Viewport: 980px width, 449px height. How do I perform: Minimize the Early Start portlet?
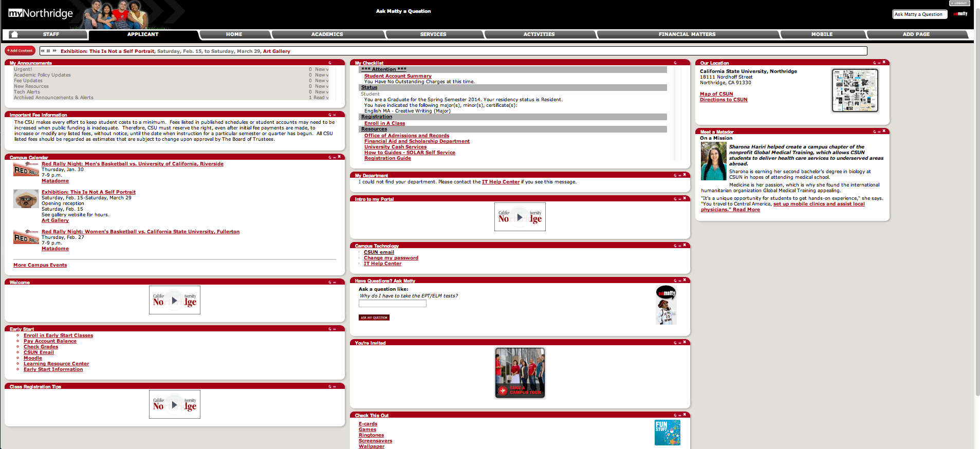[335, 329]
